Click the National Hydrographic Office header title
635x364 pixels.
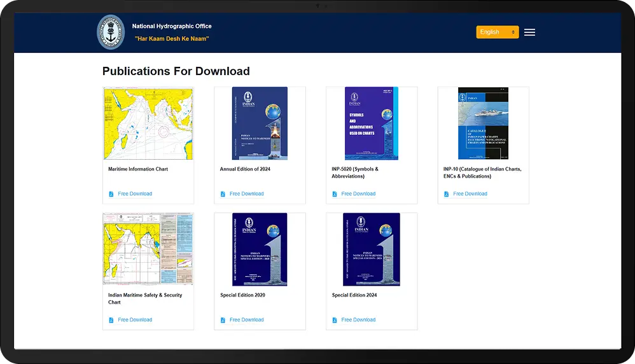(x=172, y=26)
